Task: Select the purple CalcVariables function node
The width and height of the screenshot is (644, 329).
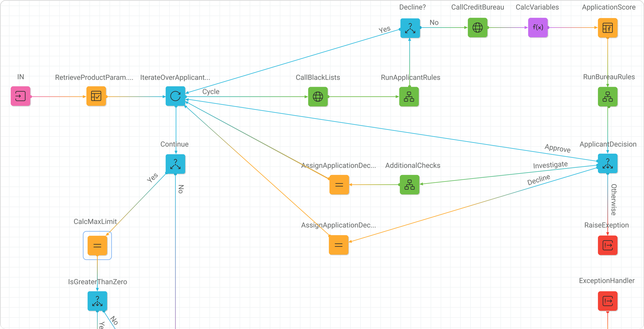Action: coord(538,27)
